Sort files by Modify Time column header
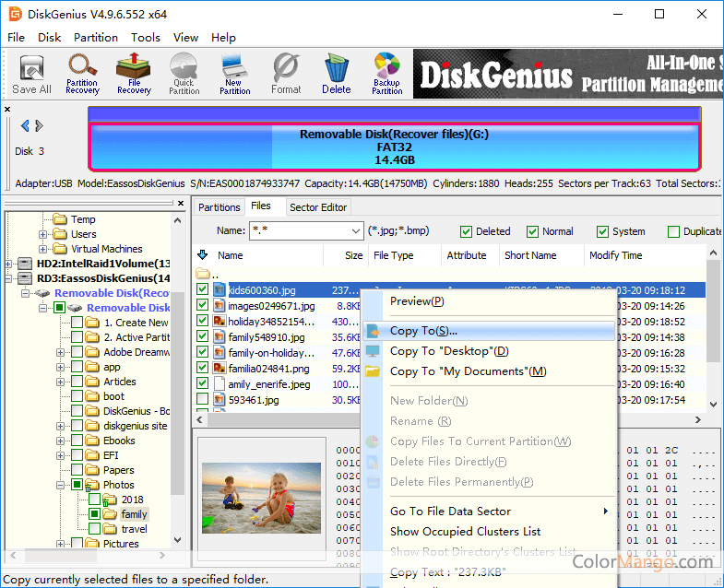 615,255
